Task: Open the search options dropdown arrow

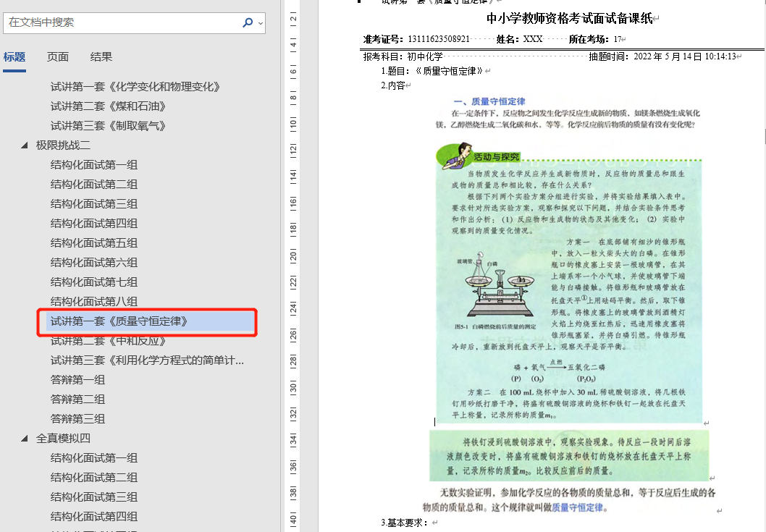Action: point(261,23)
